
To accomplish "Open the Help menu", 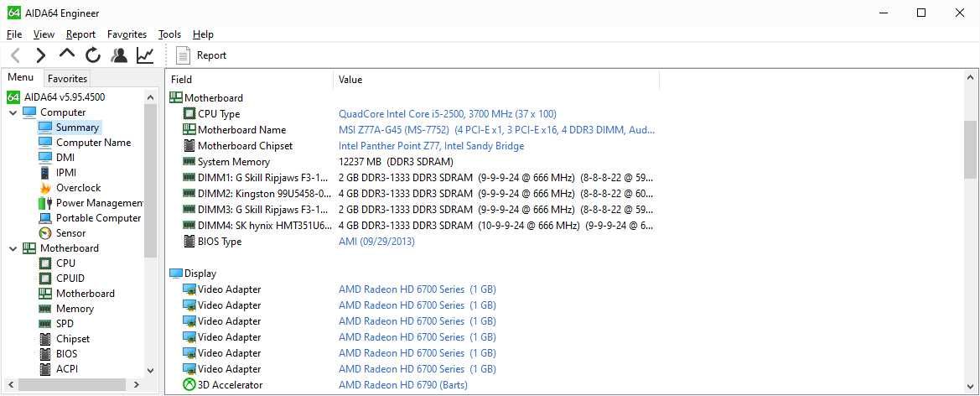I will tap(203, 34).
